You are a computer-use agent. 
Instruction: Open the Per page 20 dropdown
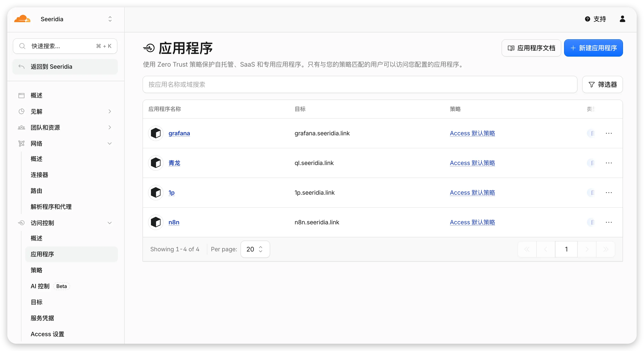point(255,249)
